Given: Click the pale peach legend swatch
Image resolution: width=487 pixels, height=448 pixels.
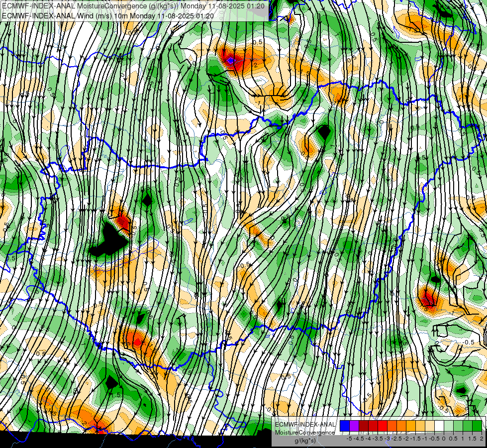Looking at the screenshot, I should click(430, 426).
